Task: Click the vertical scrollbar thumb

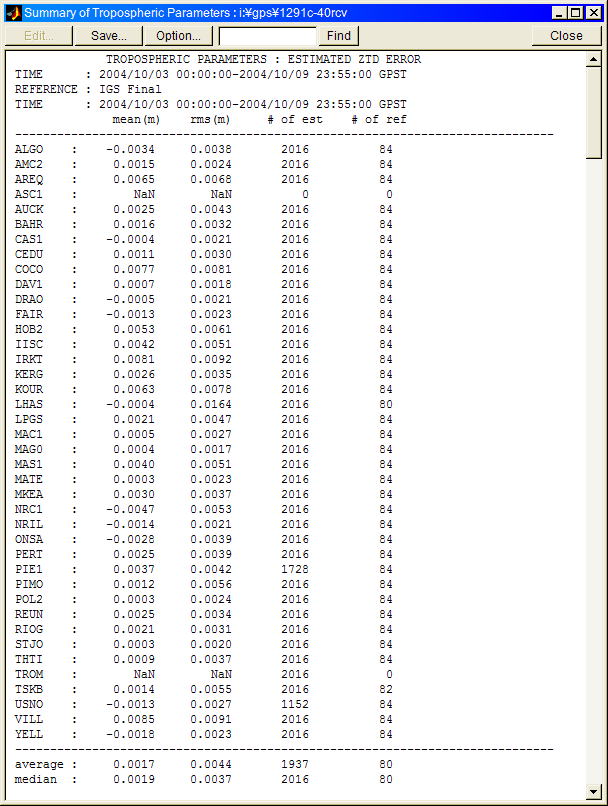Action: tap(595, 110)
